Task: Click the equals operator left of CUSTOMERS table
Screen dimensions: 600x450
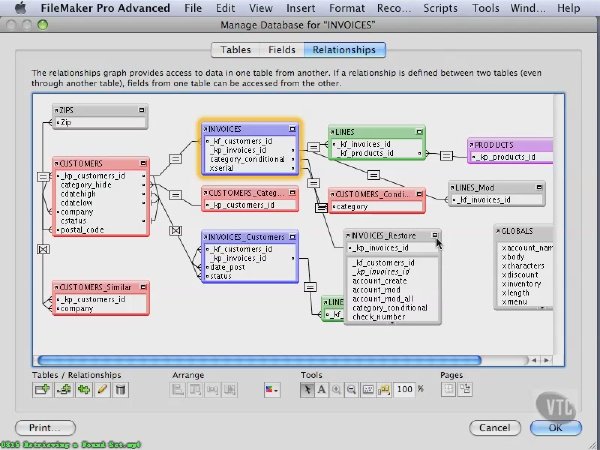Action: pos(43,177)
